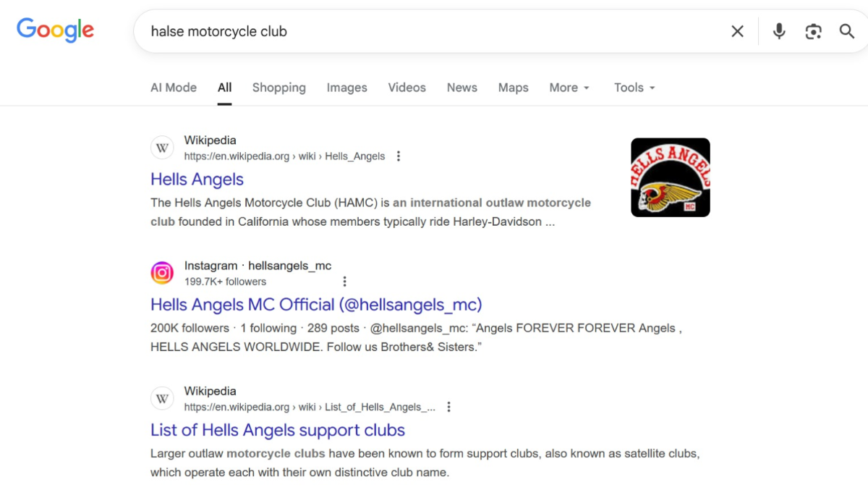Open Google Lens image search
The height and width of the screenshot is (493, 868).
[814, 31]
